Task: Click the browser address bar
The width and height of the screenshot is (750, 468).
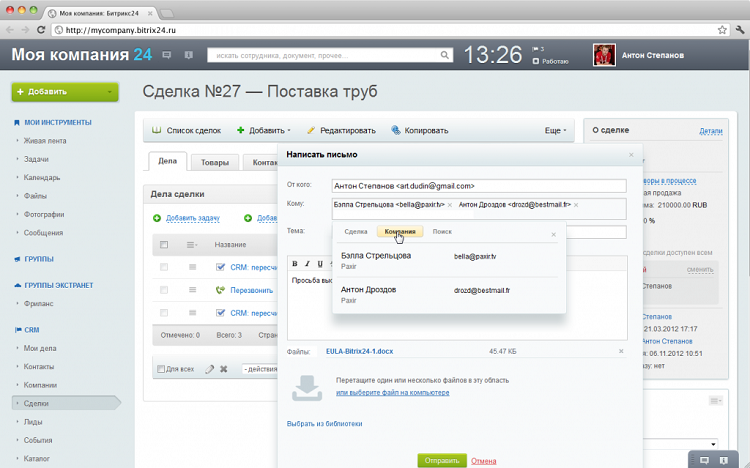Action: (x=390, y=30)
